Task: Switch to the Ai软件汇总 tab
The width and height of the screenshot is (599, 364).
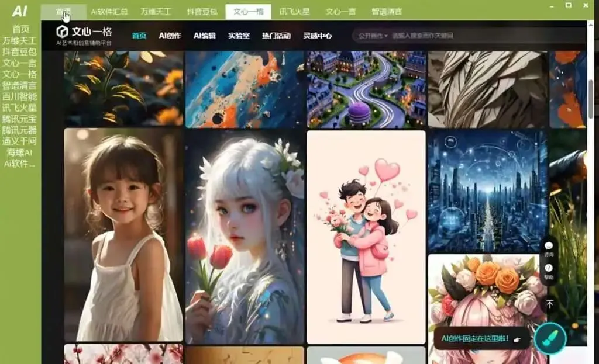Action: point(109,12)
